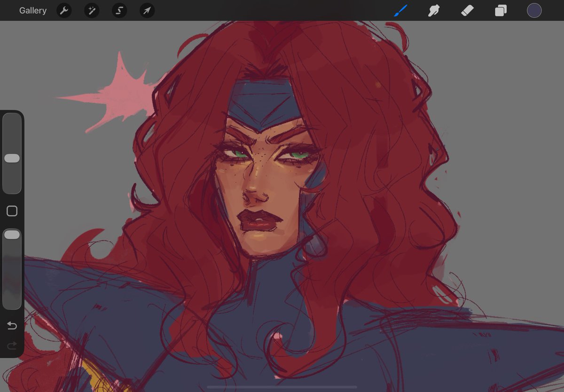
Task: Adjust the brush size slider handle
Action: pyautogui.click(x=12, y=158)
